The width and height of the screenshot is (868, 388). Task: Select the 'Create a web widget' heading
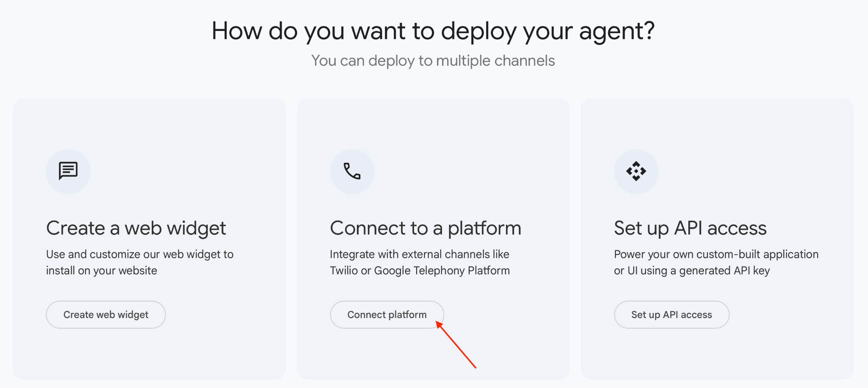136,228
